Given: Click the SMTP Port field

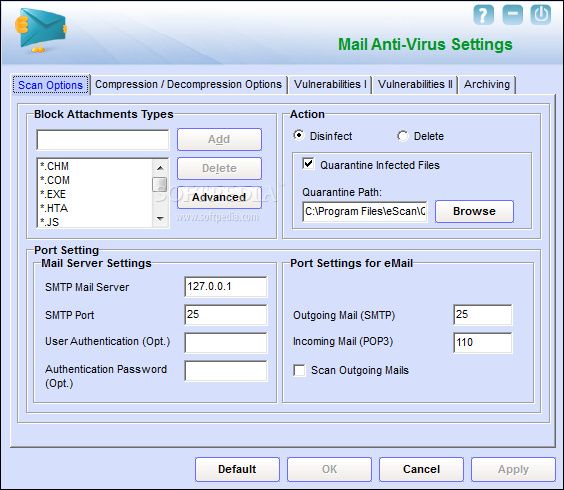Looking at the screenshot, I should tap(226, 315).
